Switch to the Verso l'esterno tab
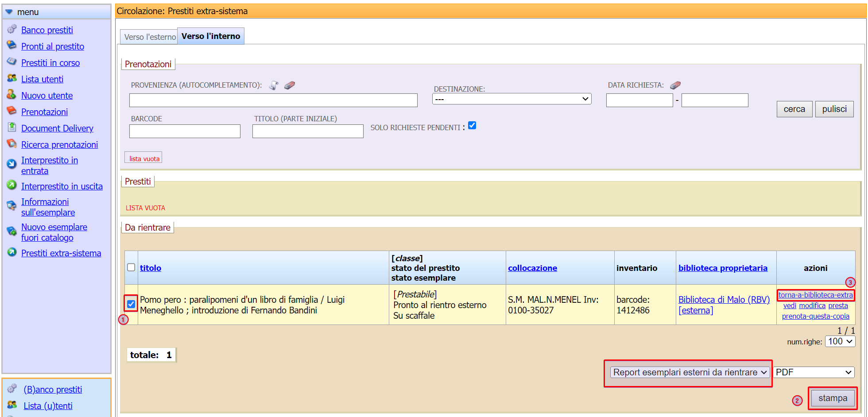 [150, 37]
